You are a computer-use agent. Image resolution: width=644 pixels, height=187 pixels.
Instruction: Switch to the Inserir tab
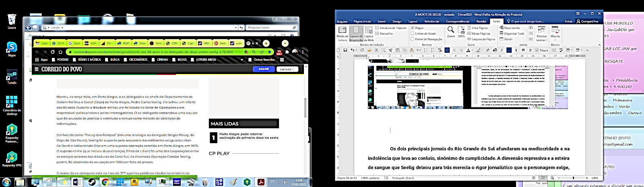pos(382,21)
